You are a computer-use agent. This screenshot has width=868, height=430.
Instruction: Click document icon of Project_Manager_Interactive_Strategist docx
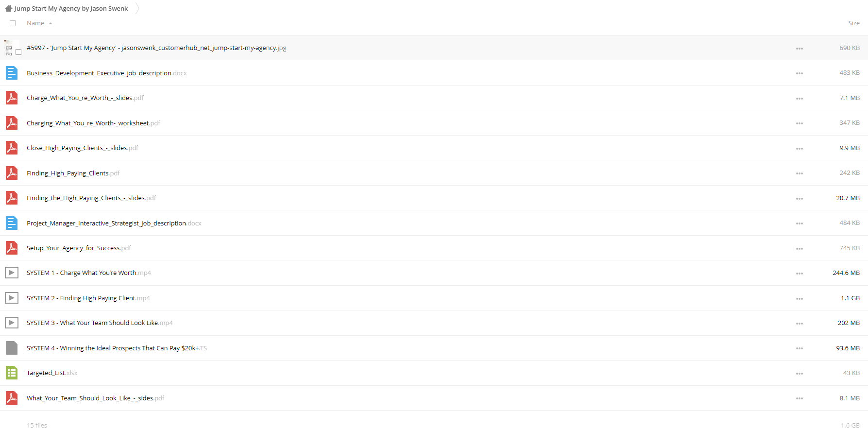[12, 223]
